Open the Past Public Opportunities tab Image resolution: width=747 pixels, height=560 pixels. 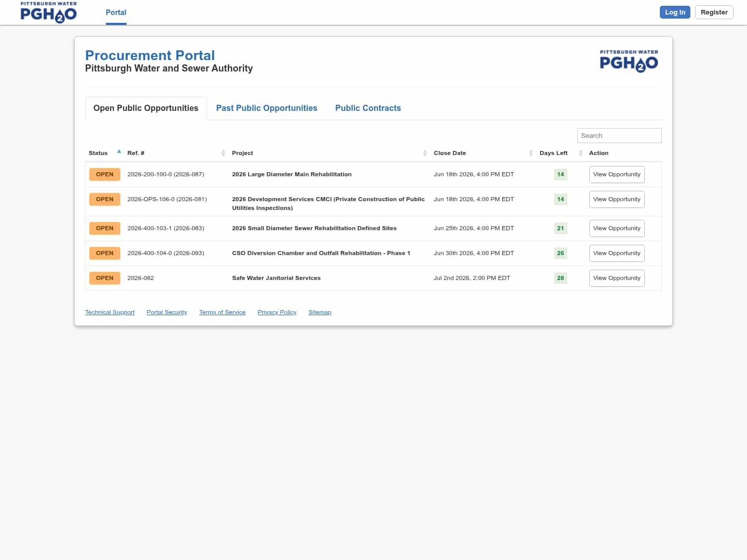[x=267, y=108]
